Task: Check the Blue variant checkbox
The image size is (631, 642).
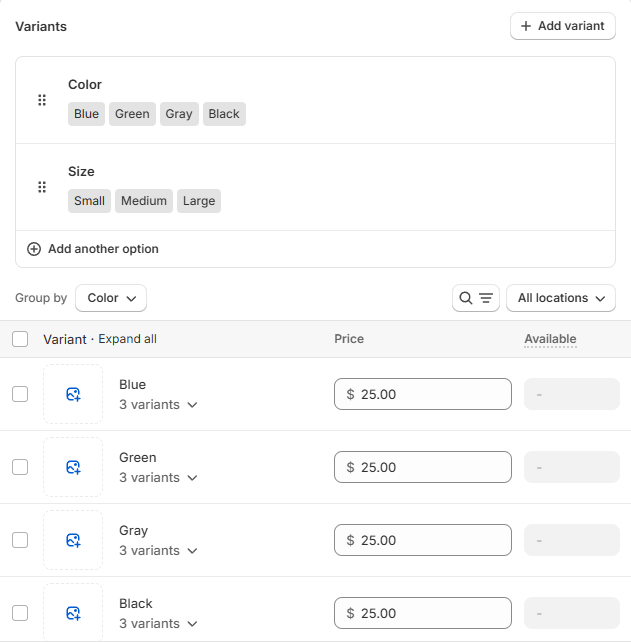Action: 20,394
